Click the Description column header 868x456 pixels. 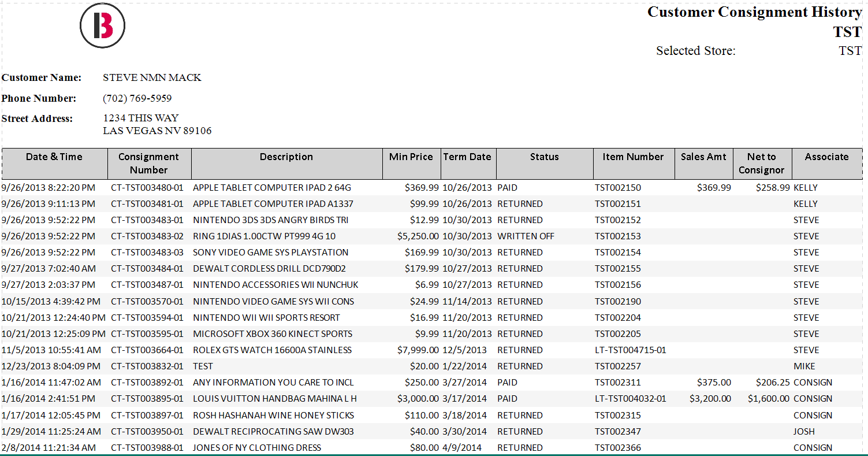coord(286,164)
